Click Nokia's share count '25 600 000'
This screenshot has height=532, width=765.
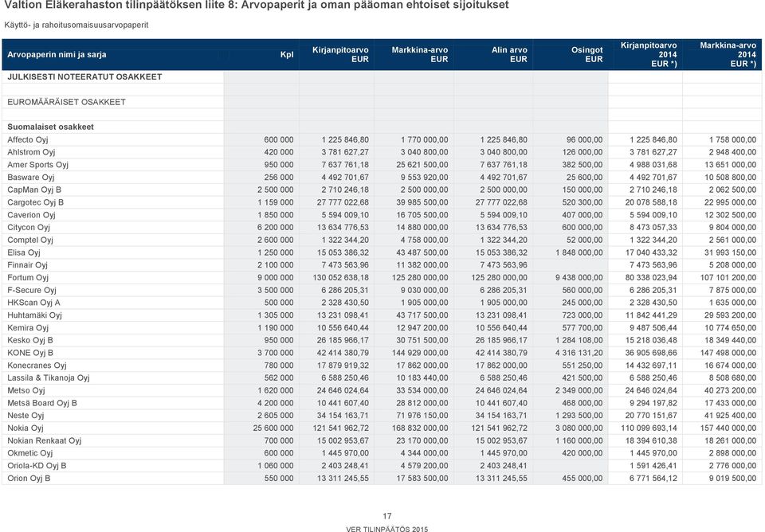pos(273,428)
